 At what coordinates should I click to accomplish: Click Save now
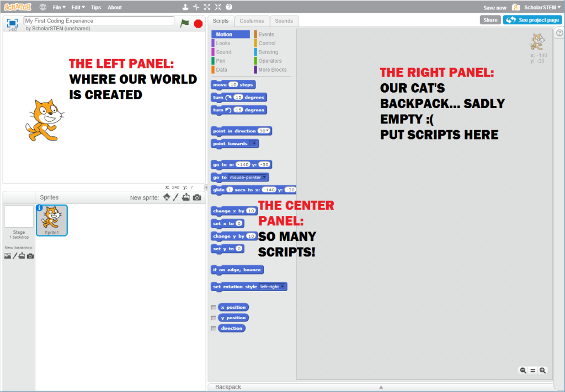coord(495,8)
